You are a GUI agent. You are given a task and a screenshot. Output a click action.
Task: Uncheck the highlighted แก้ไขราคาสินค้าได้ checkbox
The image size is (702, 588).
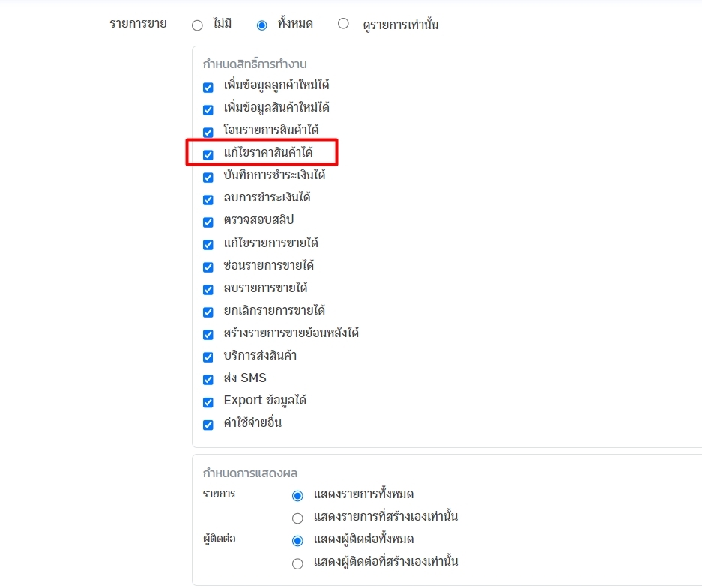point(208,154)
